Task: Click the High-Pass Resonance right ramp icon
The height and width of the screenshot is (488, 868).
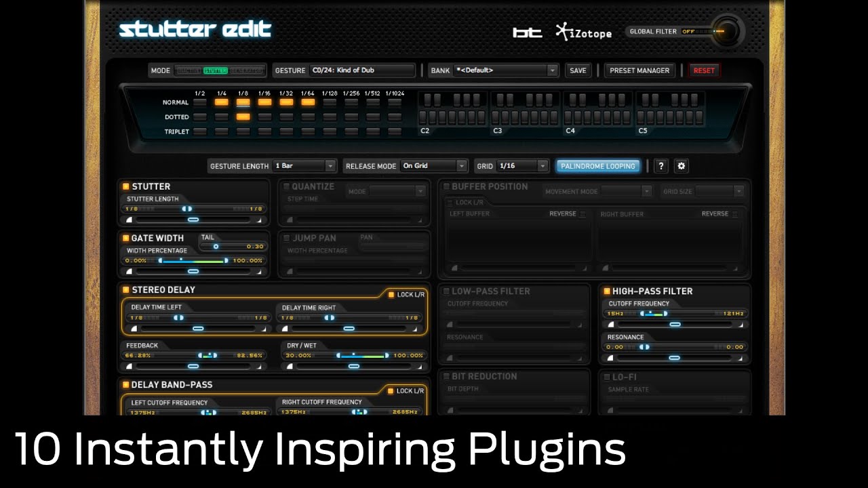Action: (x=740, y=357)
